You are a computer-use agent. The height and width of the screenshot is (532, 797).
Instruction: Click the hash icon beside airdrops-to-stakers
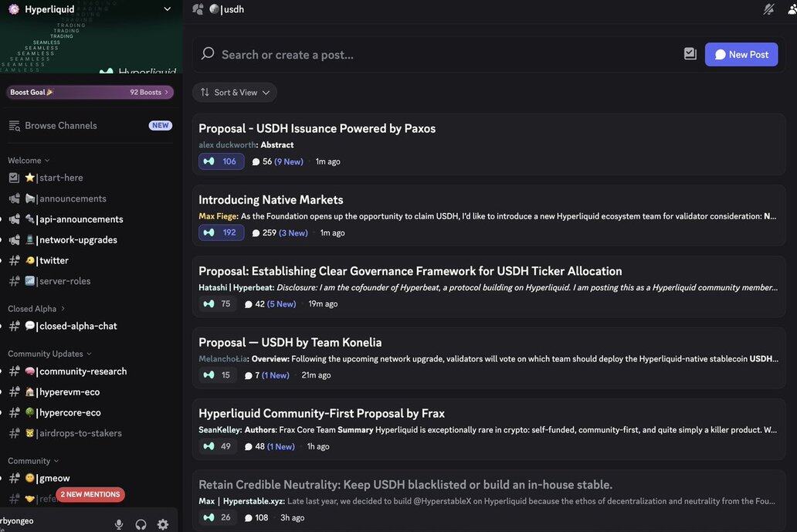pos(14,433)
